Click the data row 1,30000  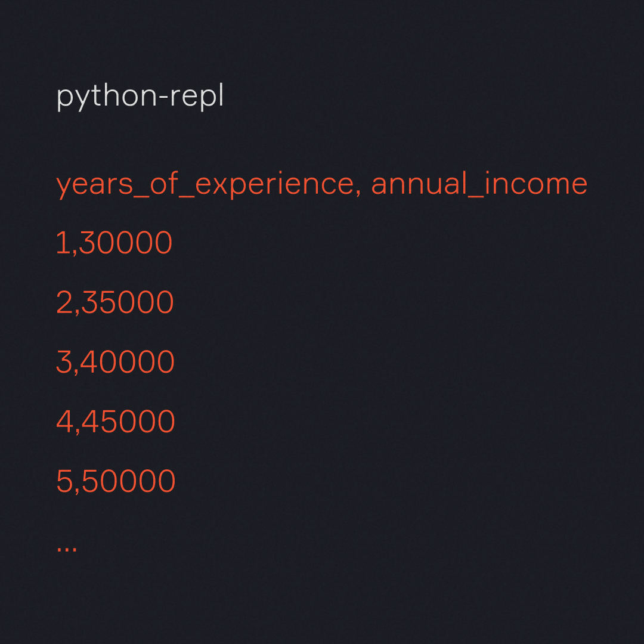[x=114, y=243]
